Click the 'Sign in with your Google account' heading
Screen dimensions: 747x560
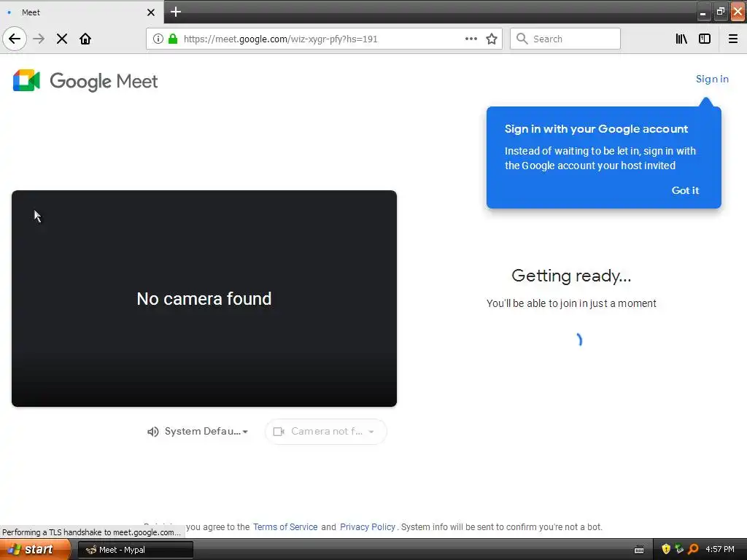tap(596, 129)
